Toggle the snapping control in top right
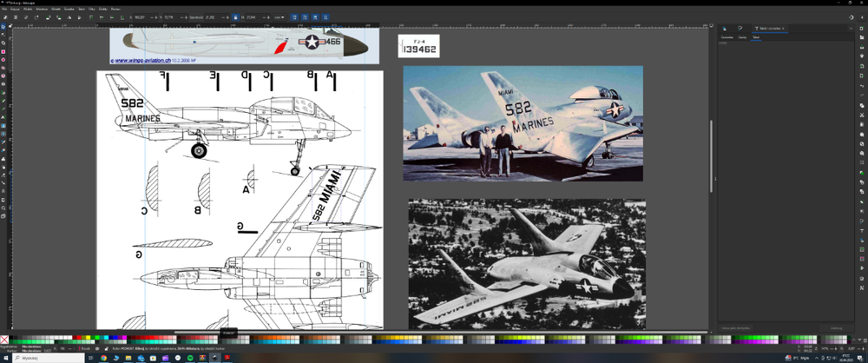Screen dimensions: 868x363 [x=849, y=16]
